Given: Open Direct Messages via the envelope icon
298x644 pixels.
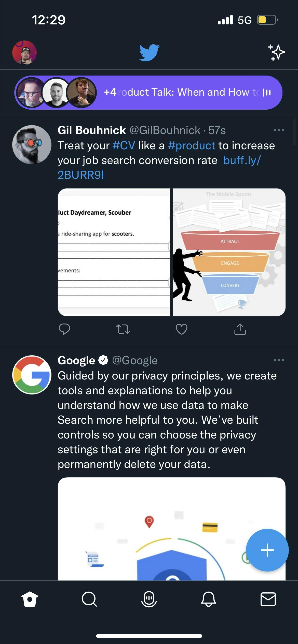Looking at the screenshot, I should (268, 600).
